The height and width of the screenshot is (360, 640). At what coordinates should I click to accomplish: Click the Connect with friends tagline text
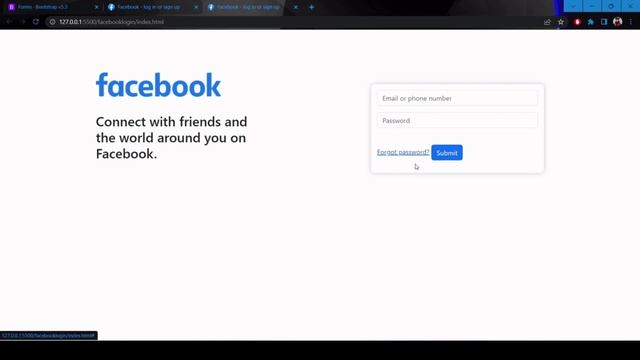coord(171,138)
